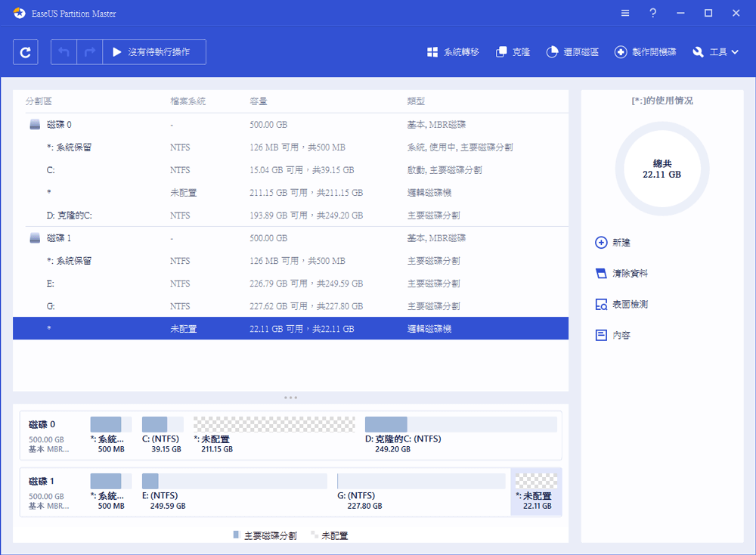Click the 還原磁區 pie icon
756x555 pixels.
[x=552, y=52]
